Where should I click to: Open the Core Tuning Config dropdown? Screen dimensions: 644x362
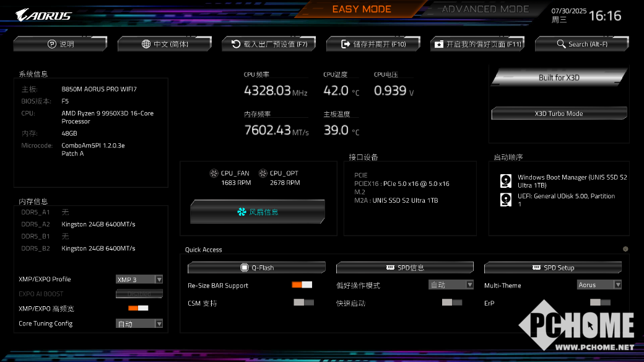[139, 324]
